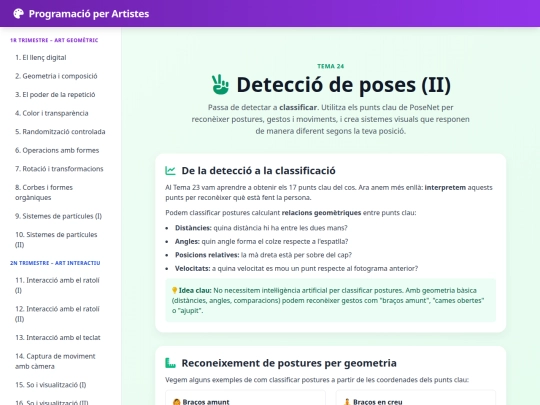The image size is (540, 405).
Task: Click the lightbulb icon in Idea clau box
Action: pyautogui.click(x=175, y=290)
